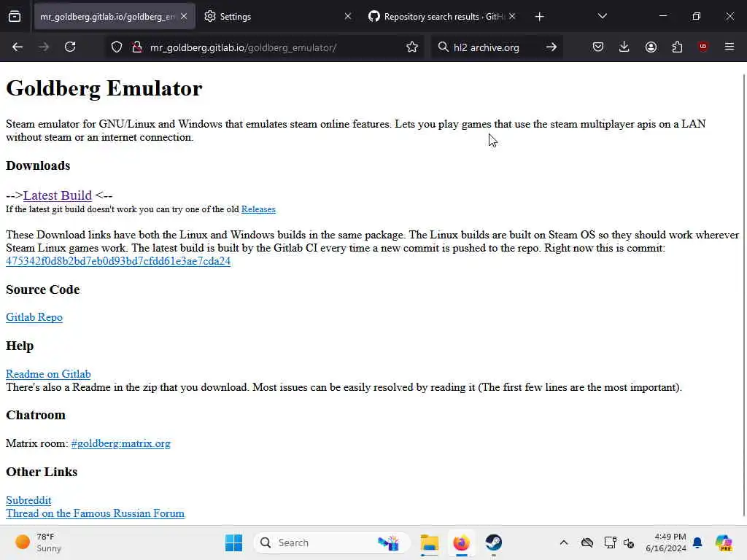The image size is (747, 560).
Task: Click the taskbar Search box
Action: (x=332, y=542)
